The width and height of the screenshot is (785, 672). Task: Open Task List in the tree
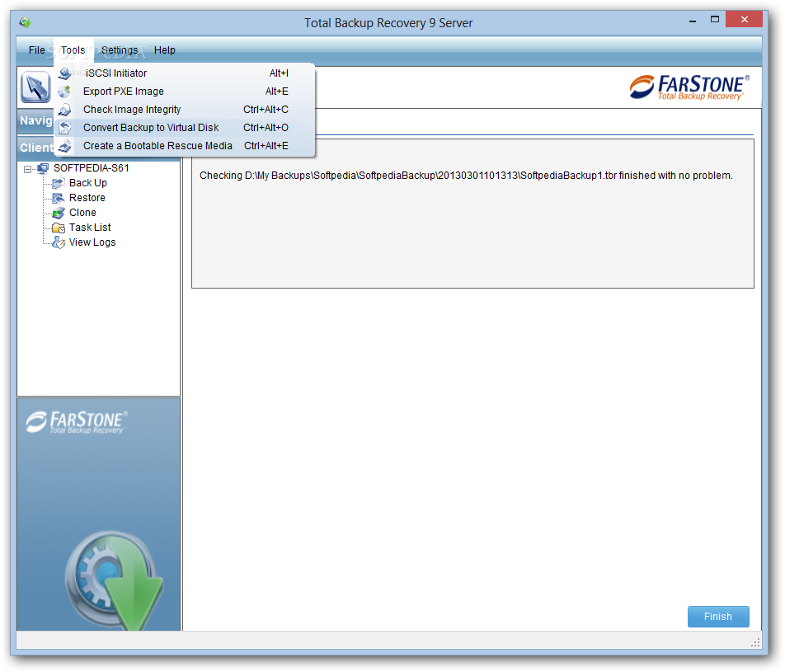pyautogui.click(x=90, y=228)
